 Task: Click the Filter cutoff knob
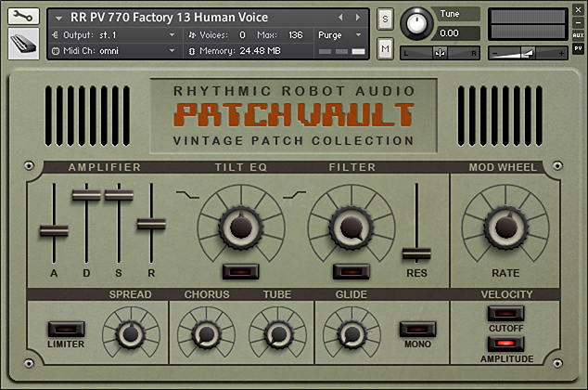click(352, 227)
